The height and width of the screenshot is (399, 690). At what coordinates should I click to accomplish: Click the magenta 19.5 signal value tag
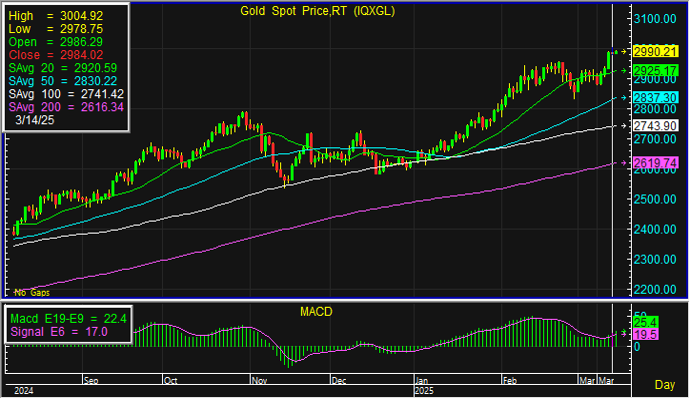pos(646,334)
